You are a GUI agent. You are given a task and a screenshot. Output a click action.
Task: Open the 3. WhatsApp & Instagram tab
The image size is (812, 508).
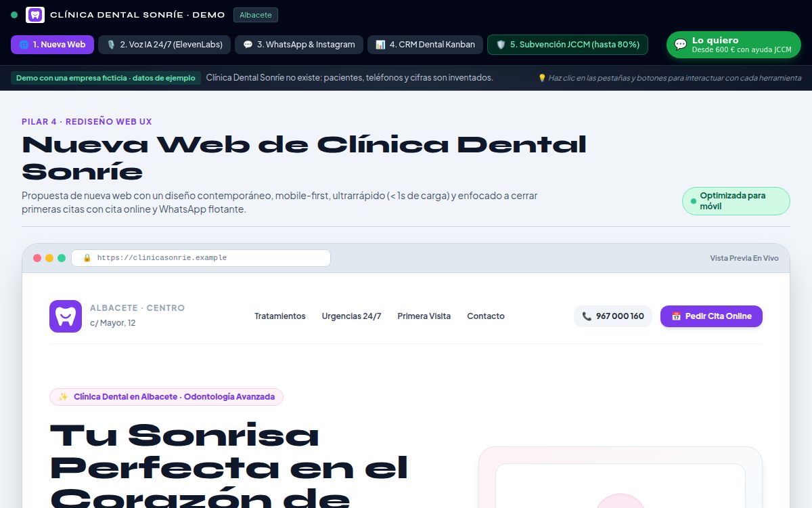(x=299, y=45)
